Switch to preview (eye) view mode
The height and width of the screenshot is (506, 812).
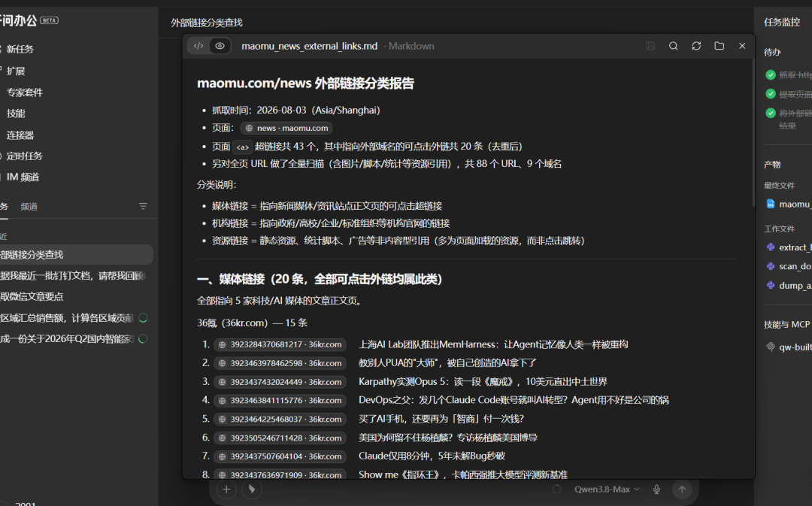(220, 46)
